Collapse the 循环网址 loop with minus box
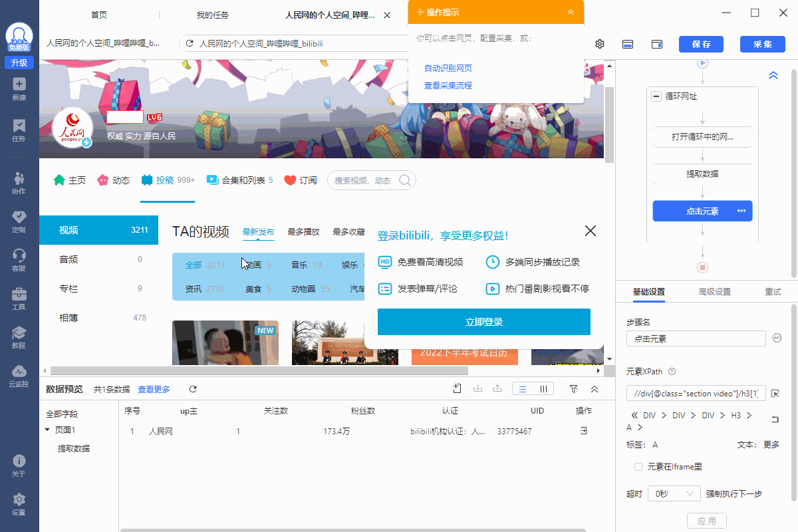This screenshot has width=798, height=532. [656, 96]
